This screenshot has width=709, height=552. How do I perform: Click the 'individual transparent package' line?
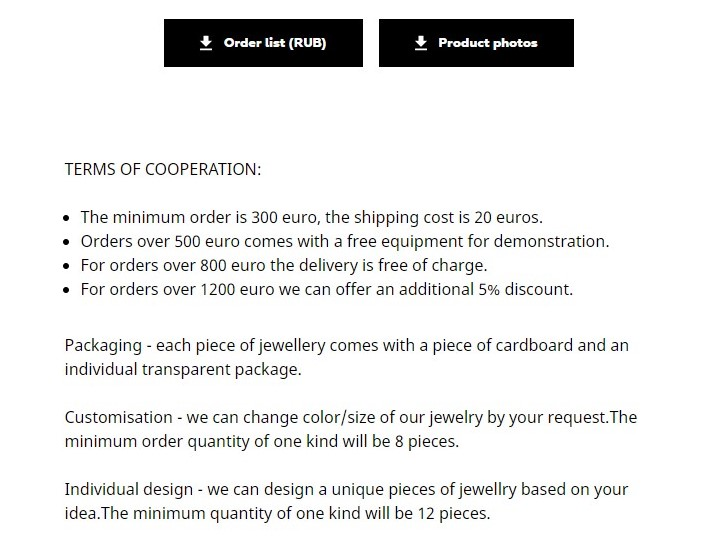(183, 369)
